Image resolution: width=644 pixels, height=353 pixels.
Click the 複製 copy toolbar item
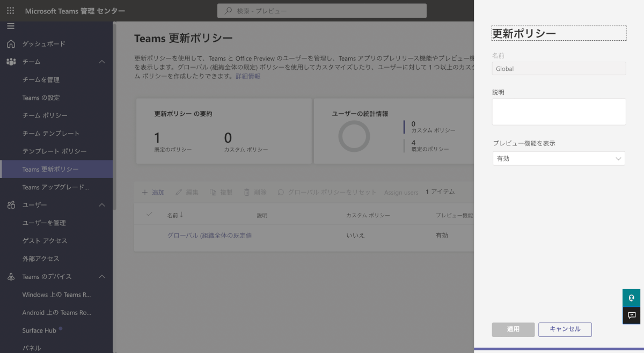point(221,192)
